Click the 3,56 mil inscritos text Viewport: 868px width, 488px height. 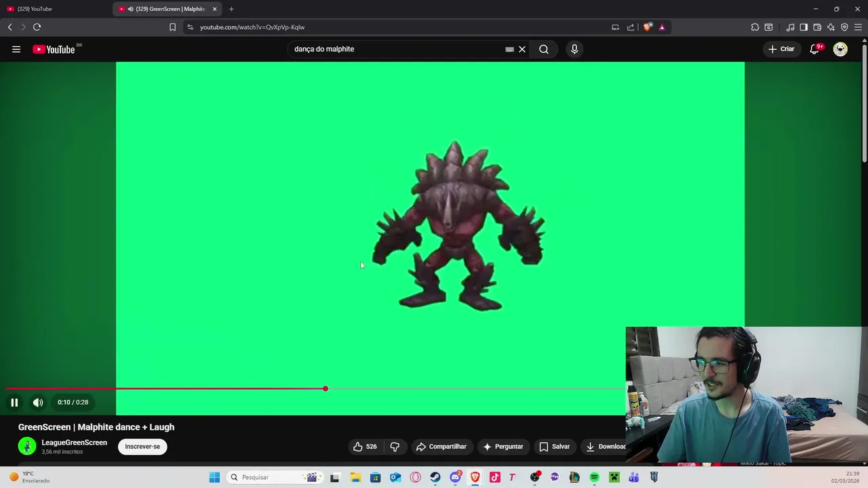(62, 451)
